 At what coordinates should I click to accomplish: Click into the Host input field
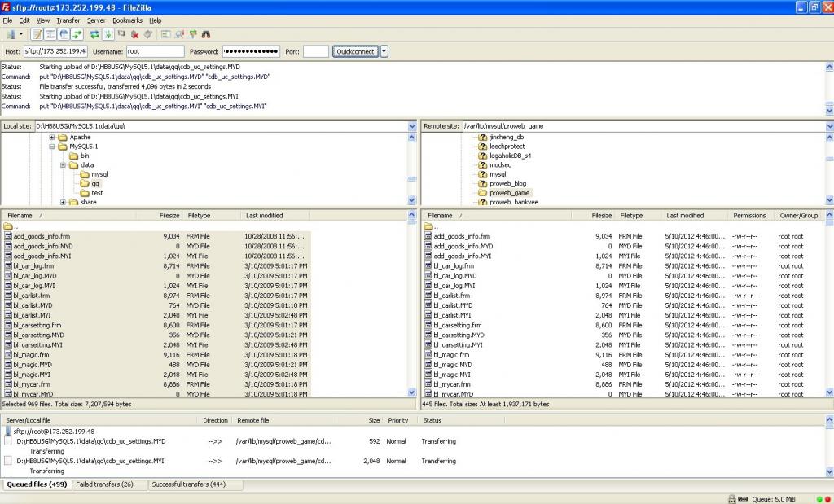point(55,51)
